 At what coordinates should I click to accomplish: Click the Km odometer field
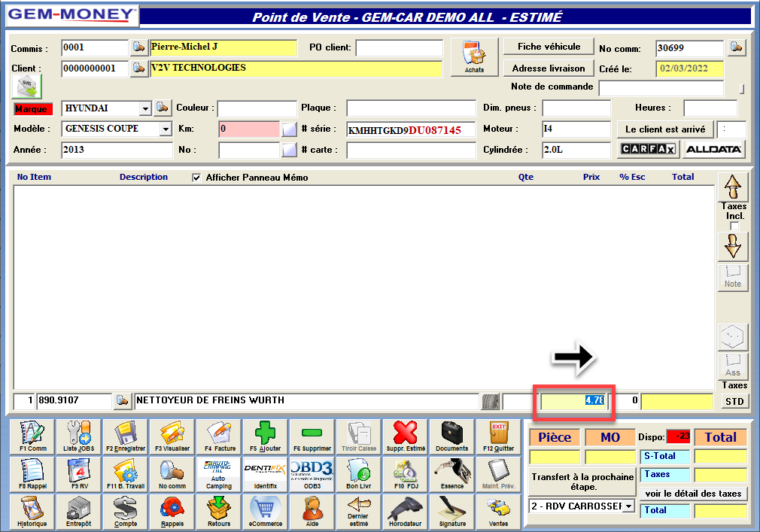point(249,129)
